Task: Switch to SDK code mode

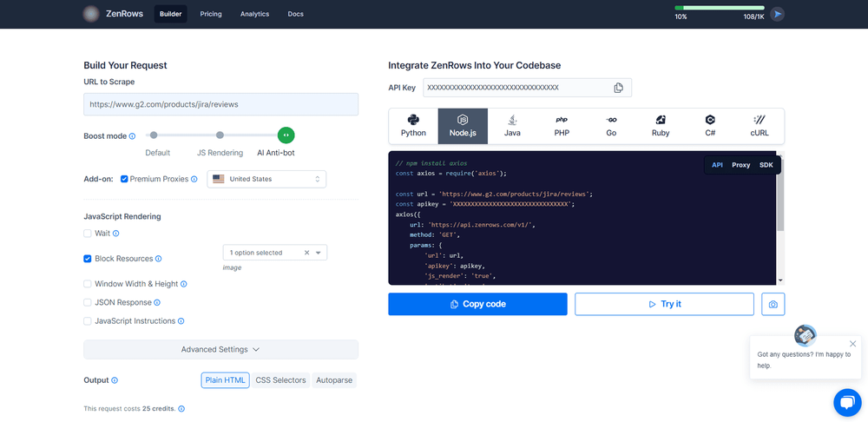Action: point(766,165)
